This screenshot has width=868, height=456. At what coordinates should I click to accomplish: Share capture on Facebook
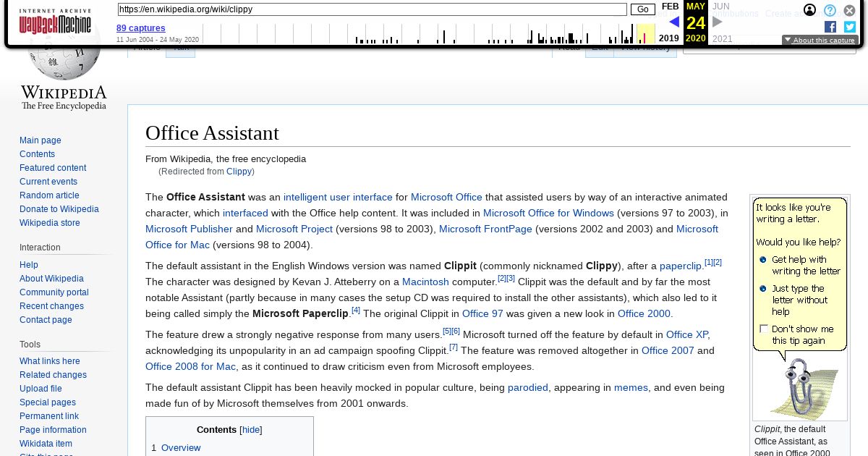(830, 27)
